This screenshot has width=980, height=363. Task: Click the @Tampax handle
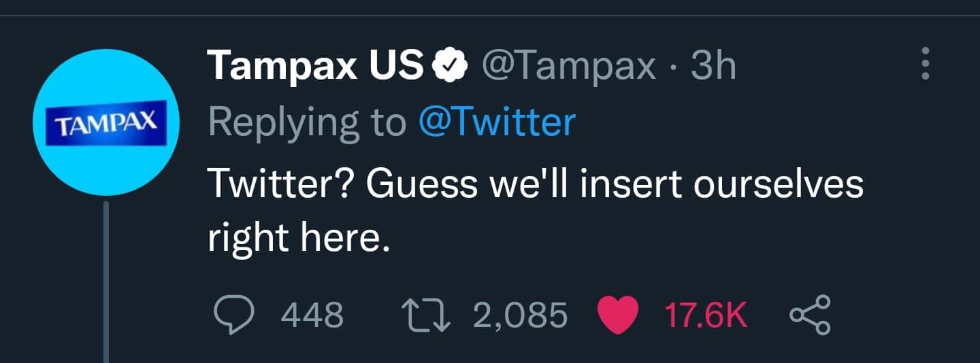point(569,66)
